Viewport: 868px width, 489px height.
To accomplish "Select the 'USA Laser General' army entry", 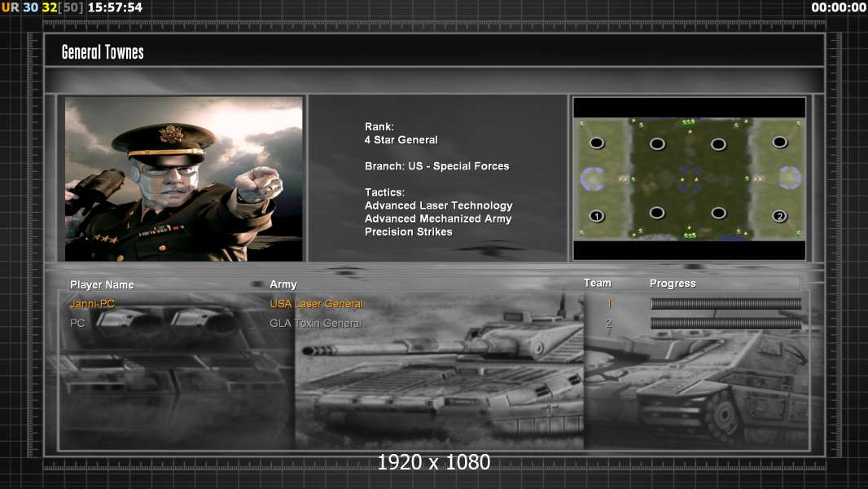I will [316, 303].
